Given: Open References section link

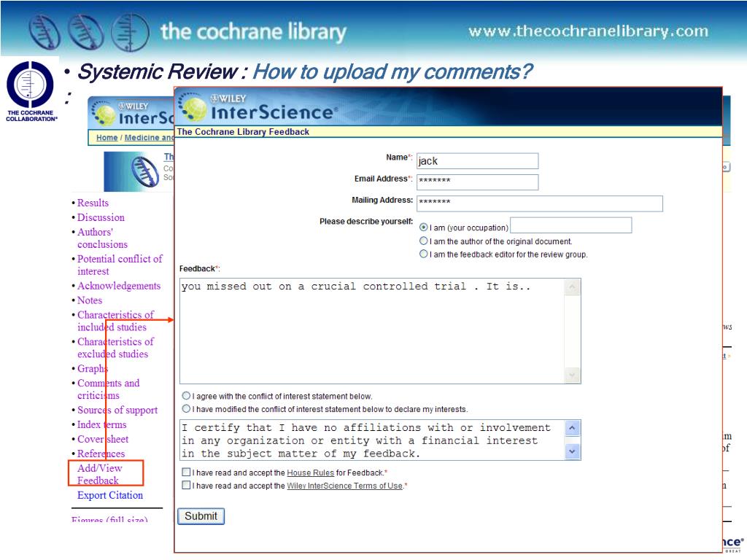Looking at the screenshot, I should (x=101, y=454).
